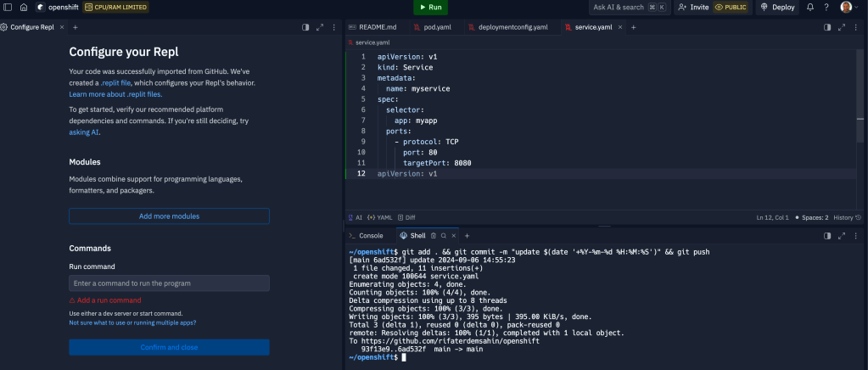Add new tab in editor pane
Screen dimensions: 868x370
(633, 27)
